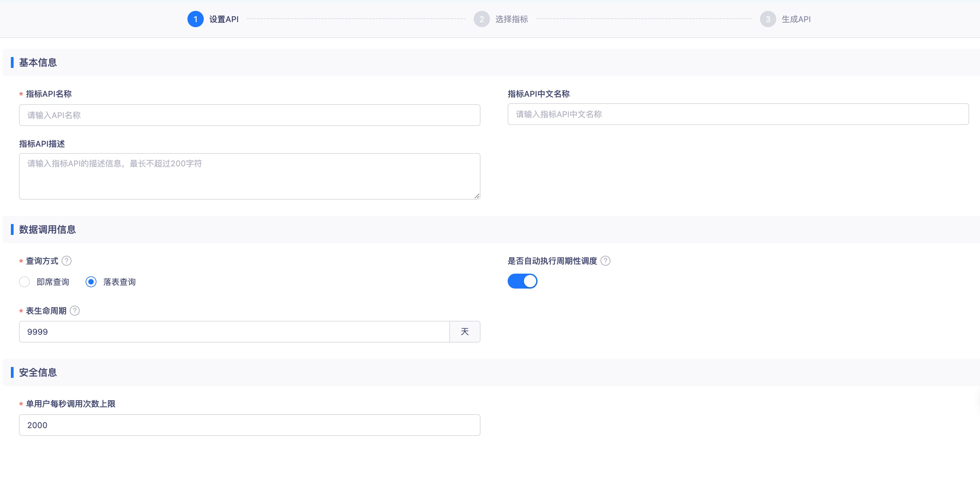Click step 2 circle icon for 选择指标
Viewport: 980px width, 478px height.
click(x=482, y=19)
